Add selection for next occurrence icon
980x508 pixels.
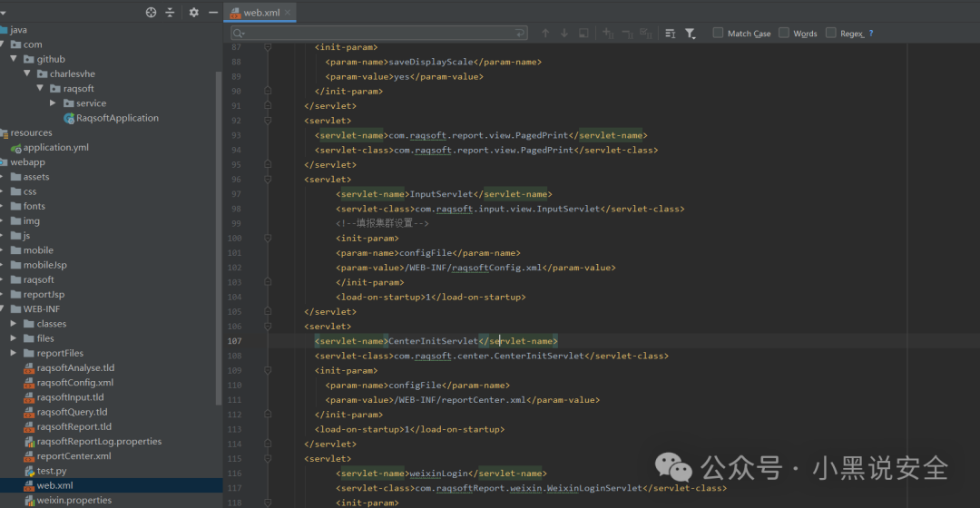(608, 34)
